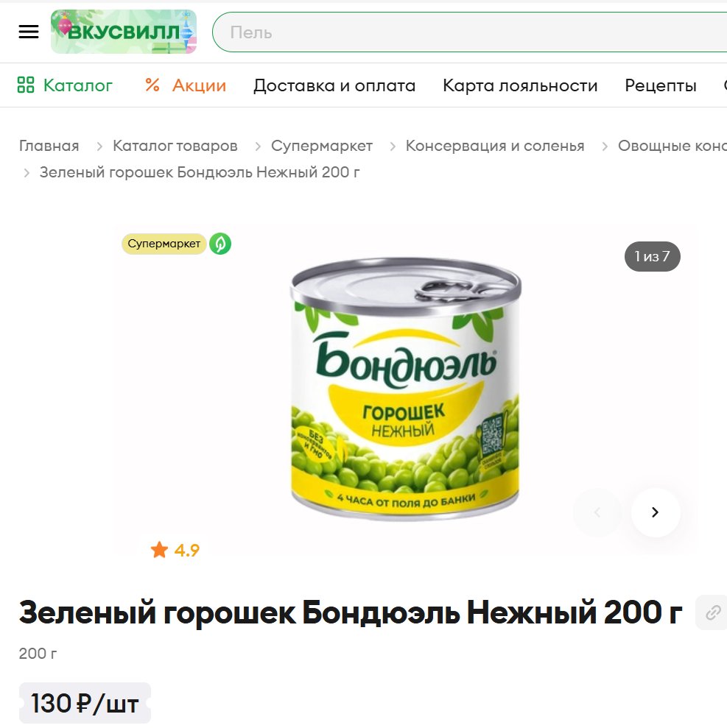Open Каталог товаров breadcrumb
Viewport: 727px width, 728px height.
(x=175, y=146)
